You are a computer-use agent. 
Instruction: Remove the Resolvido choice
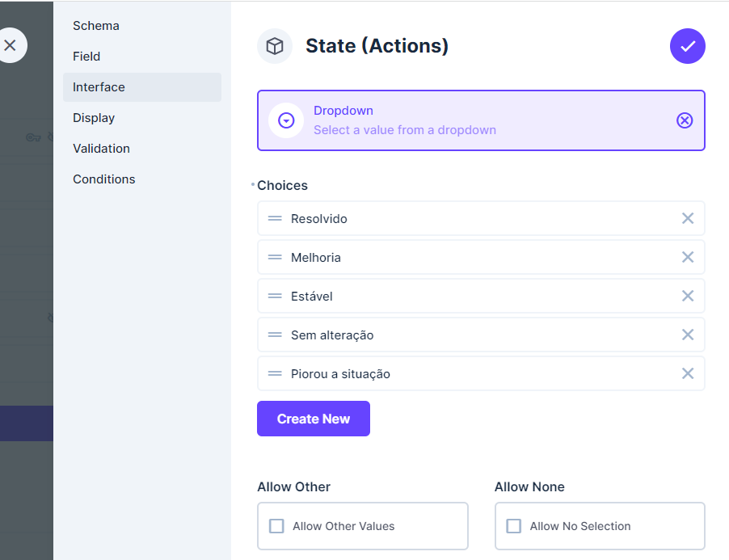[x=688, y=218]
